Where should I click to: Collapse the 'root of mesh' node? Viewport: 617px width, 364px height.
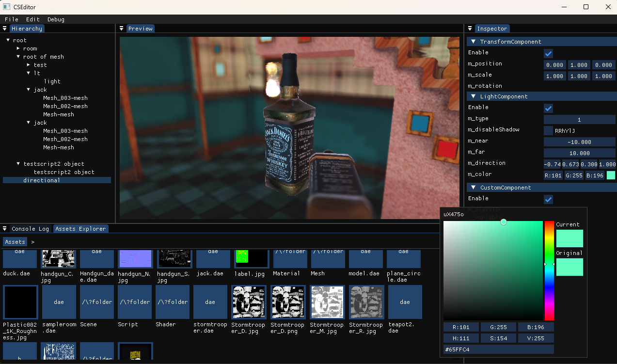18,57
